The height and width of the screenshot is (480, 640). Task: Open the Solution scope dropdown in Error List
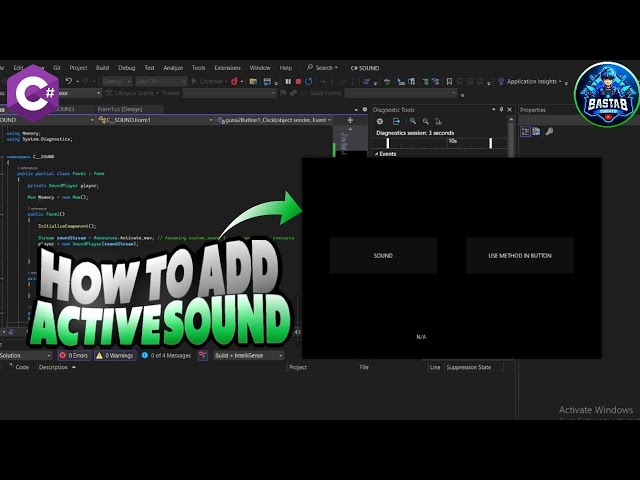click(x=25, y=356)
